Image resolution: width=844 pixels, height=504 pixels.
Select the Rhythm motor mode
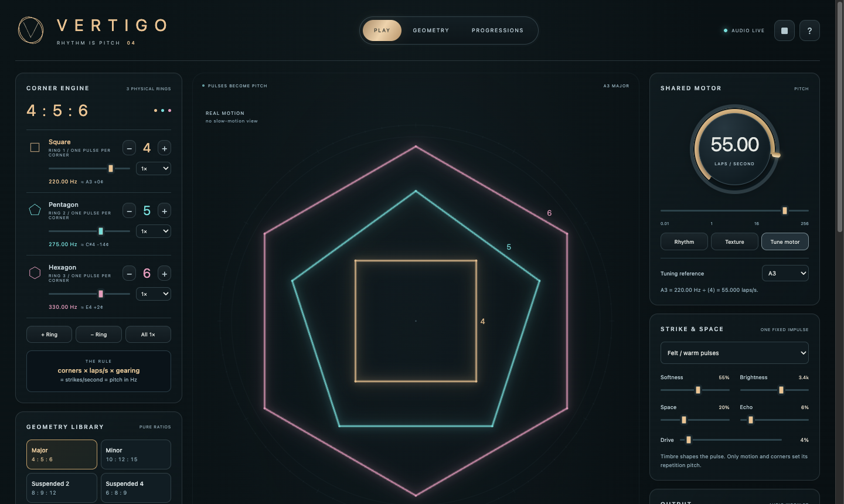click(x=684, y=241)
